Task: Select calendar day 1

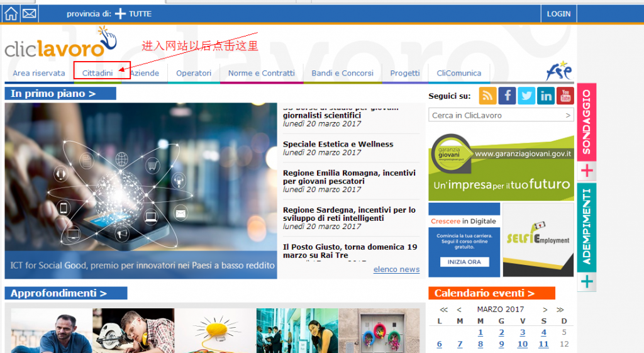Action: coord(480,332)
